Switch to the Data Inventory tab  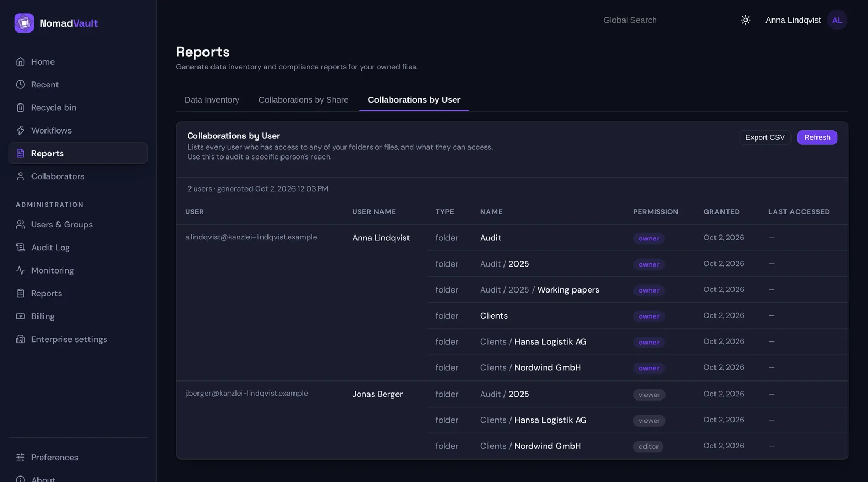(x=212, y=100)
